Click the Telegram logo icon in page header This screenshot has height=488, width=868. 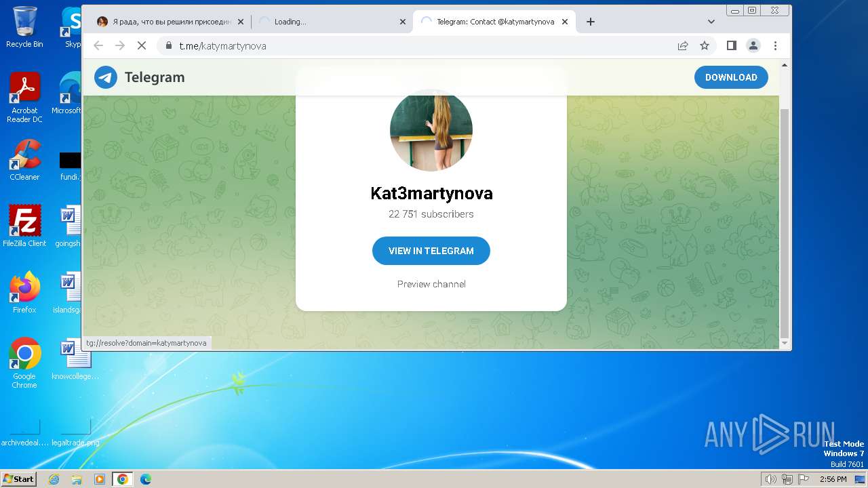click(106, 77)
